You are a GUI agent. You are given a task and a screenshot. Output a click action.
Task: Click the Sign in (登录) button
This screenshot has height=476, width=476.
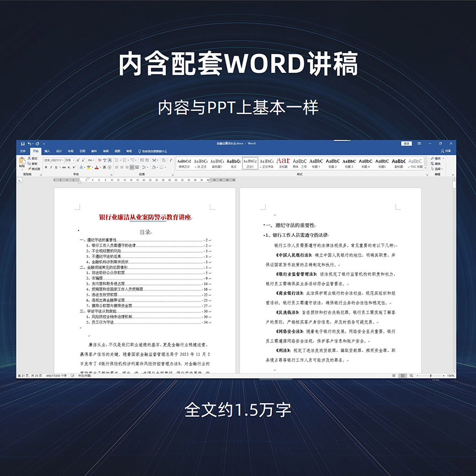tap(407, 144)
